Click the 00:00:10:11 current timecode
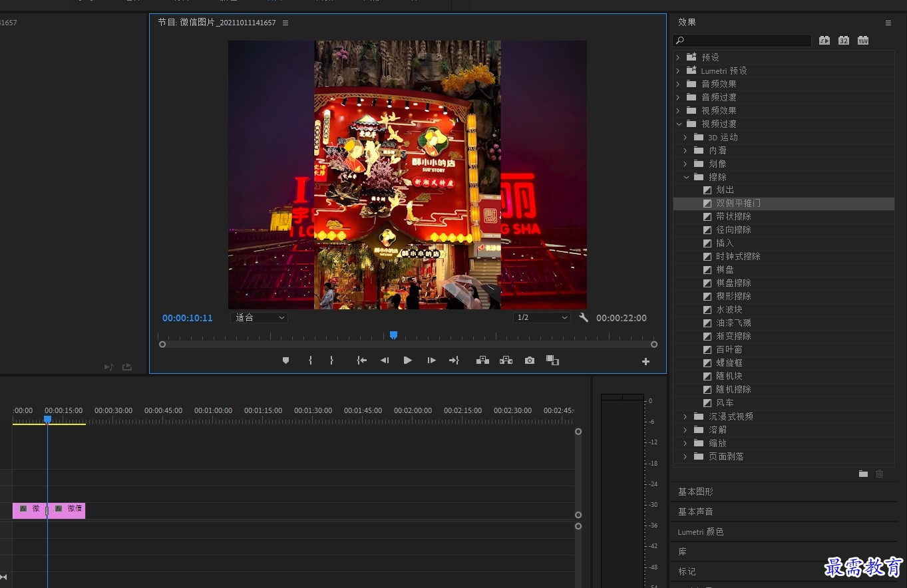Viewport: 907px width, 588px height. [x=188, y=318]
